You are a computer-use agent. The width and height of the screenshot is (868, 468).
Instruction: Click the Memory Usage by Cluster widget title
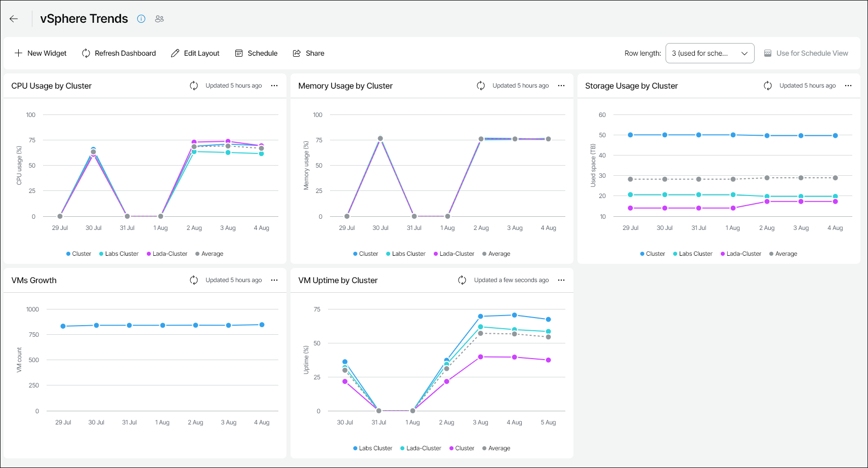coord(345,86)
